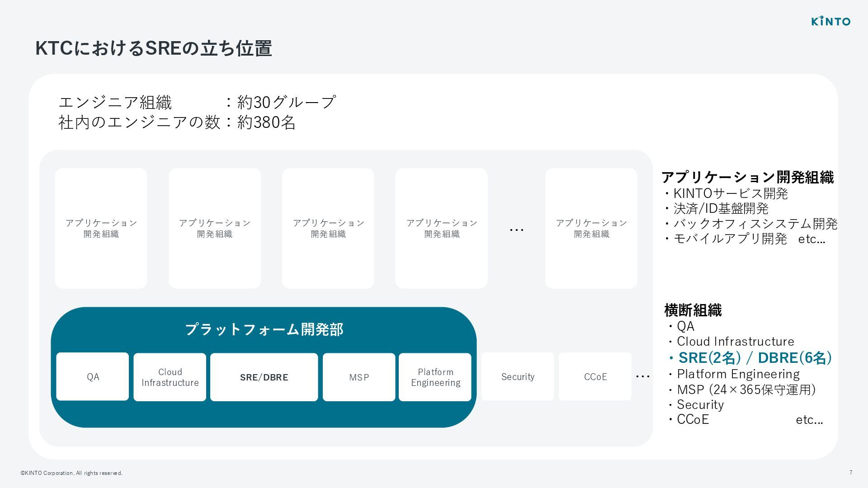This screenshot has width=868, height=488.
Task: Click the 横断組織 heading
Action: tap(693, 310)
